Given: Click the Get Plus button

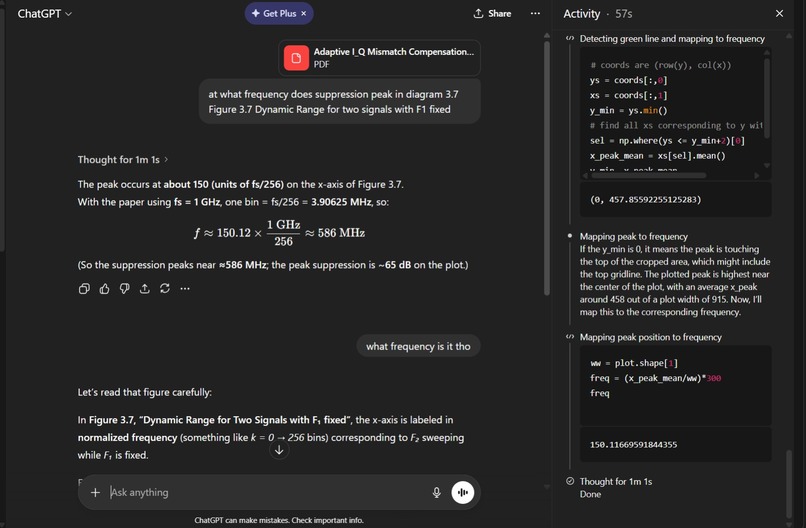Looking at the screenshot, I should click(x=274, y=14).
